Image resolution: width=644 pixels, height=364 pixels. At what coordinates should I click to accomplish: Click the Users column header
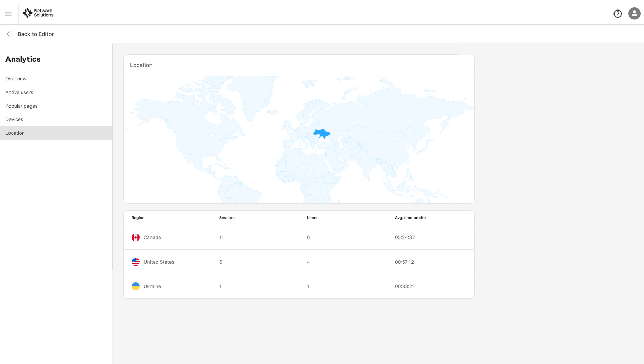312,218
